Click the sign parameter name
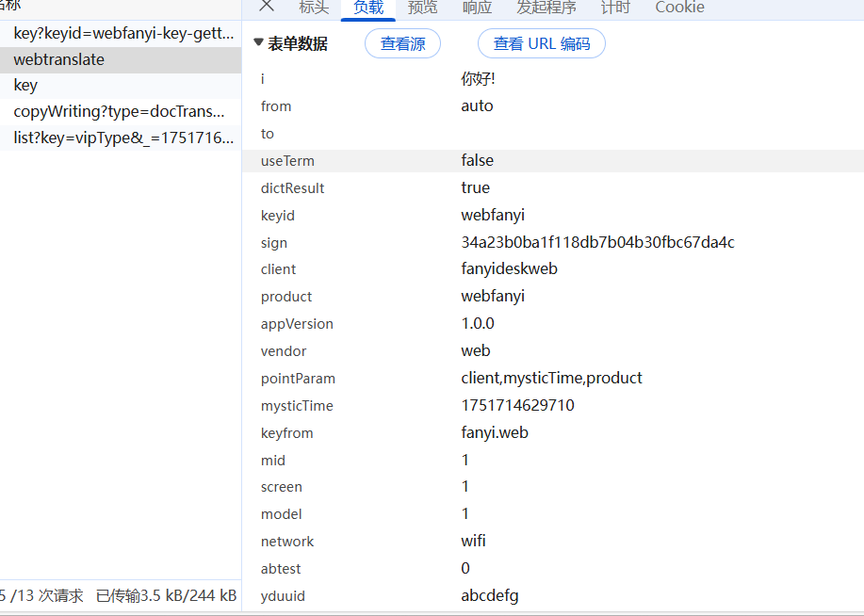Screen dimensions: 864x616 click(x=274, y=243)
